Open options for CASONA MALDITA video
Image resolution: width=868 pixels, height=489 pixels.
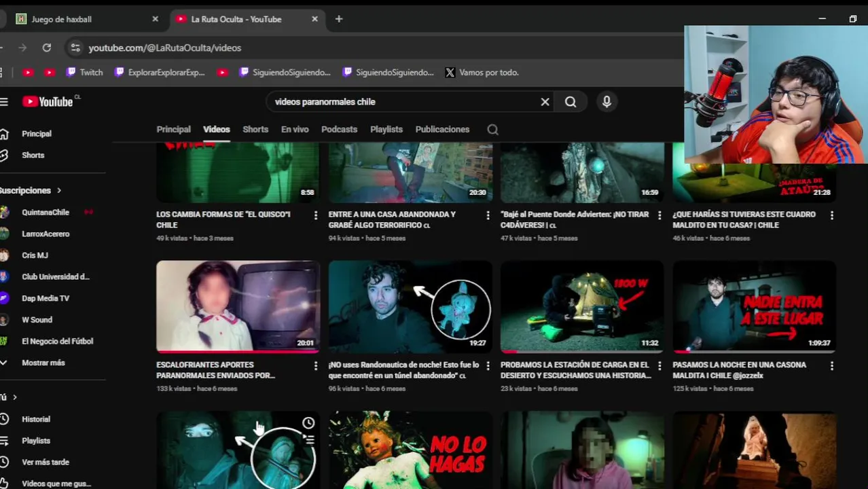click(x=832, y=366)
